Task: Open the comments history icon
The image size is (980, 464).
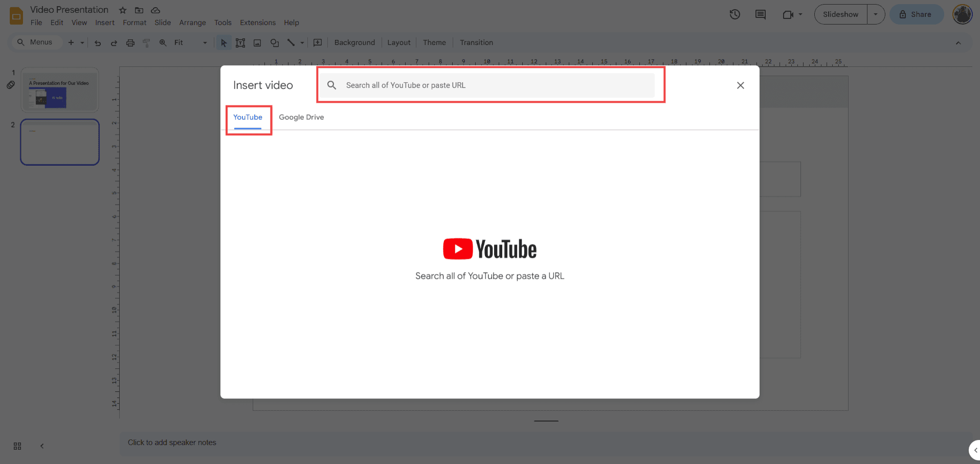Action: click(761, 14)
